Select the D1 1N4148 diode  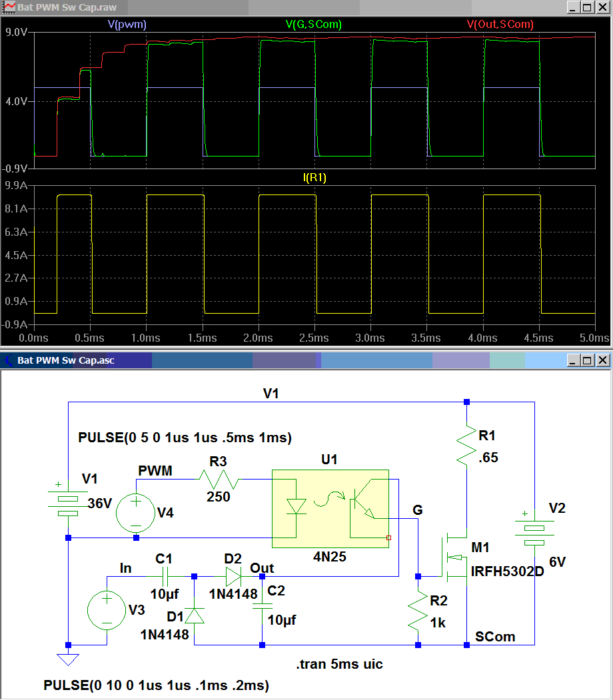coord(194,615)
